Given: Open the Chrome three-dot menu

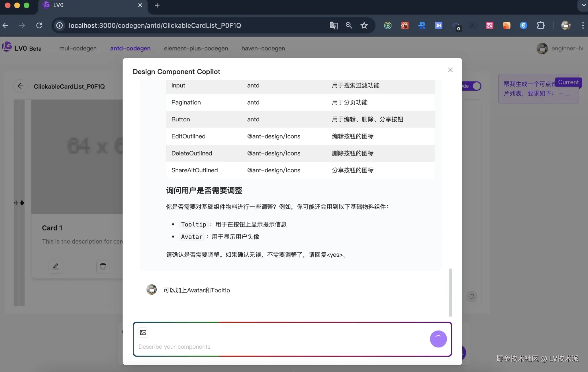Looking at the screenshot, I should (x=583, y=25).
